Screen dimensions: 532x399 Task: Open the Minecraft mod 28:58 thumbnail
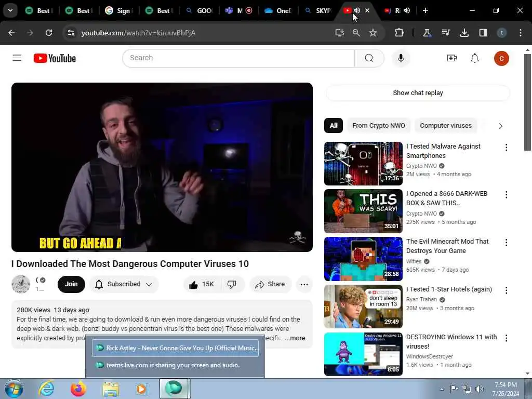(363, 259)
